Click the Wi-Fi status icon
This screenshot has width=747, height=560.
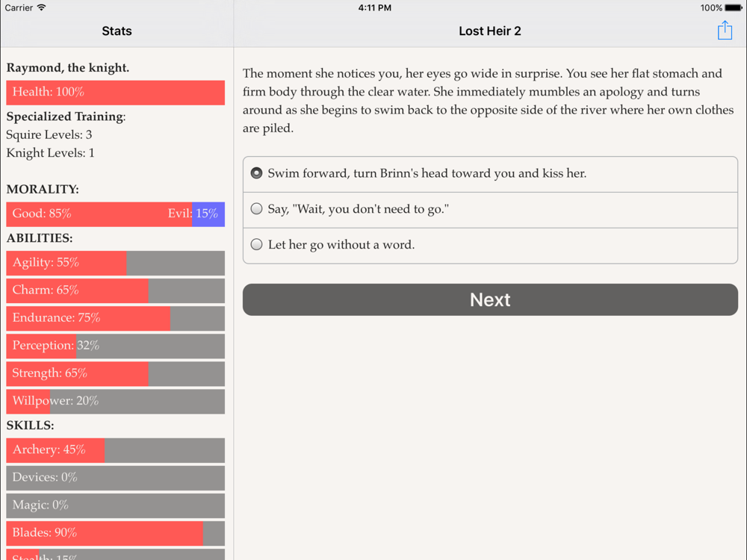41,7
